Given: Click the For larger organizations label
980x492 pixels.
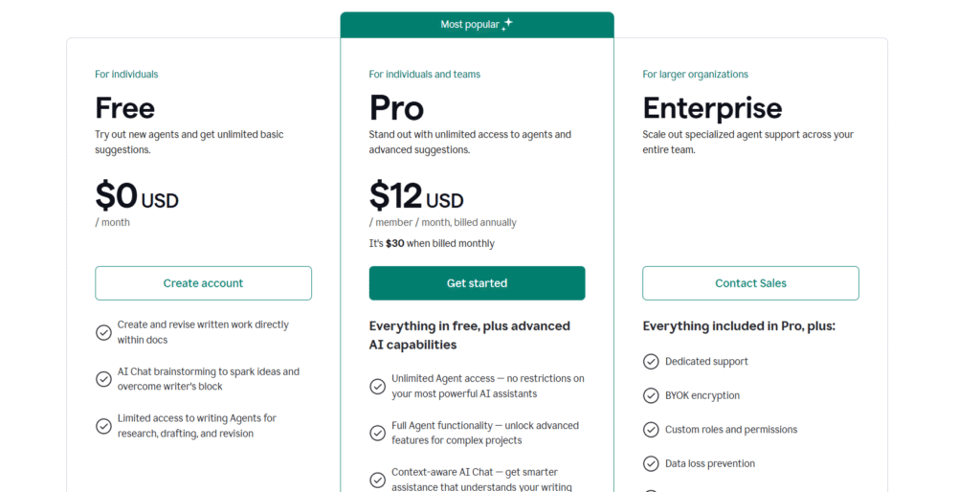Looking at the screenshot, I should [x=695, y=75].
